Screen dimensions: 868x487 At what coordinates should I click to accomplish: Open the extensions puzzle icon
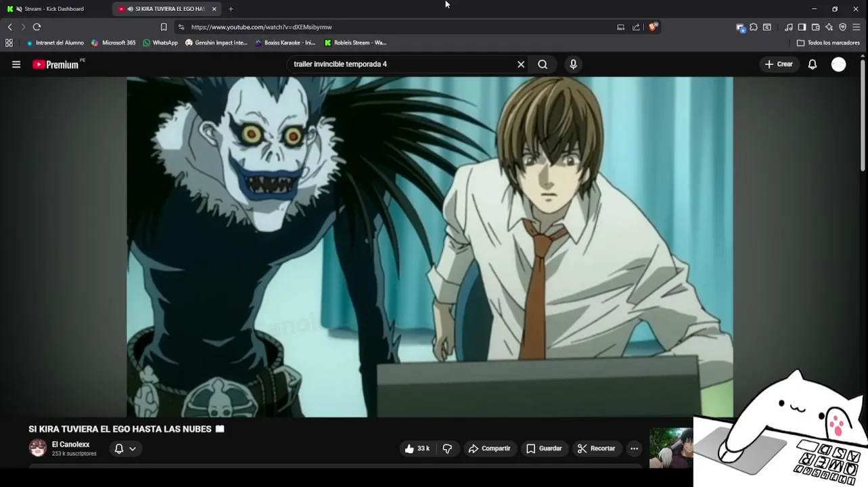click(754, 27)
